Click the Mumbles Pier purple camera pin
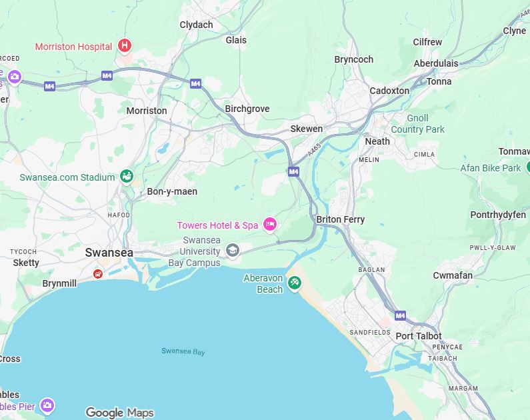 coord(47,405)
